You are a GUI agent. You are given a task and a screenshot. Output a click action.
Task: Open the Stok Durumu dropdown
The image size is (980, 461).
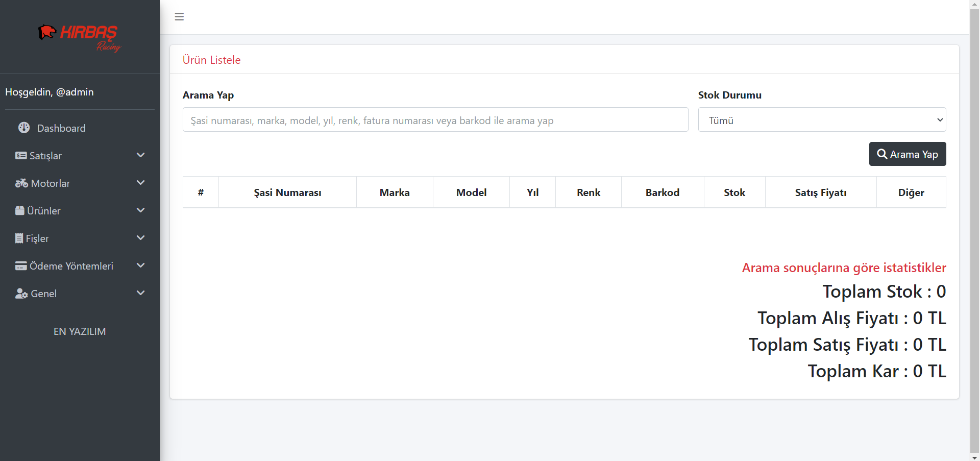pyautogui.click(x=822, y=120)
